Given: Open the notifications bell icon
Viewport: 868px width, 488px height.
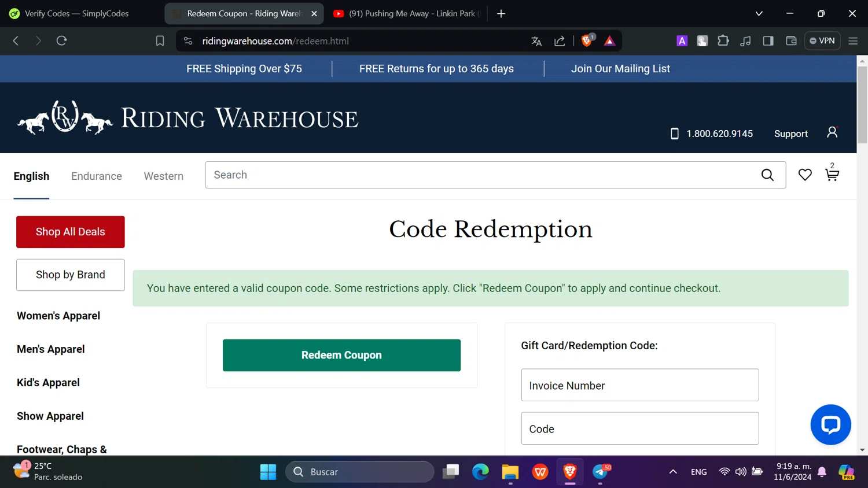Looking at the screenshot, I should pos(822,472).
